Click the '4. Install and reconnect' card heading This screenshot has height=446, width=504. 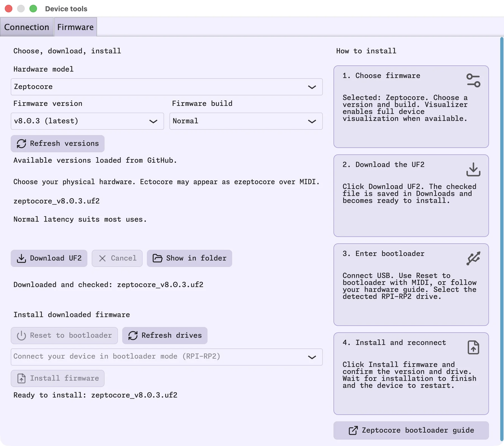[x=394, y=343]
